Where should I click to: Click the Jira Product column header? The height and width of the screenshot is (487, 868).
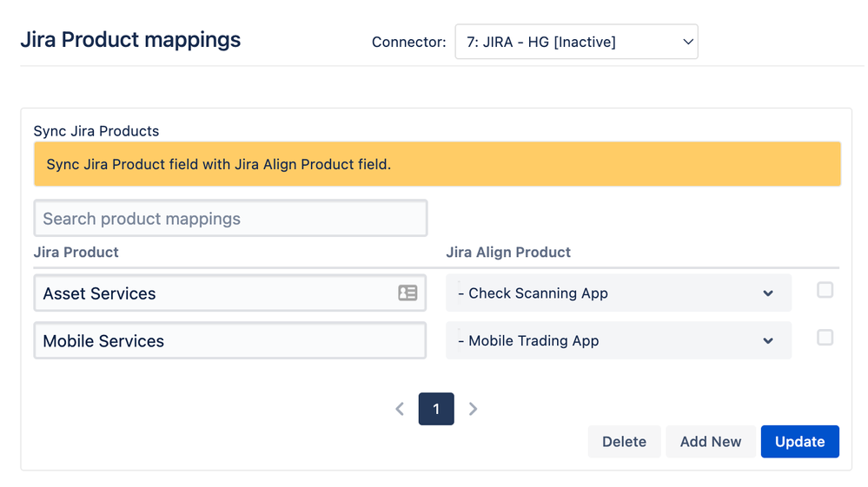pos(76,253)
